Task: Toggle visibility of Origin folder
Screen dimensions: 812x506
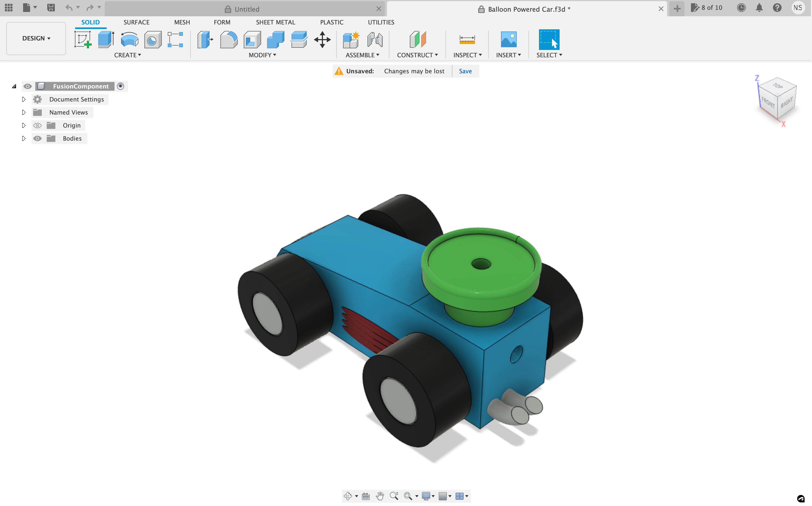Action: (x=37, y=125)
